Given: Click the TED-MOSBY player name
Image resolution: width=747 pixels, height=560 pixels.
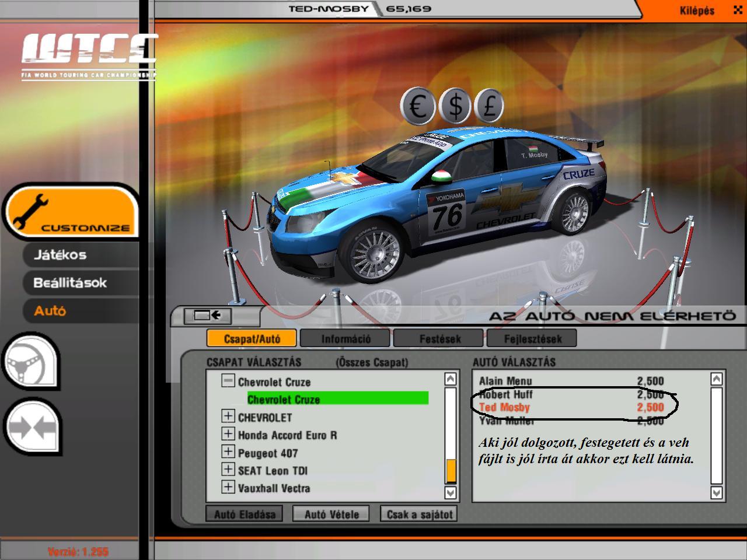Looking at the screenshot, I should click(329, 9).
